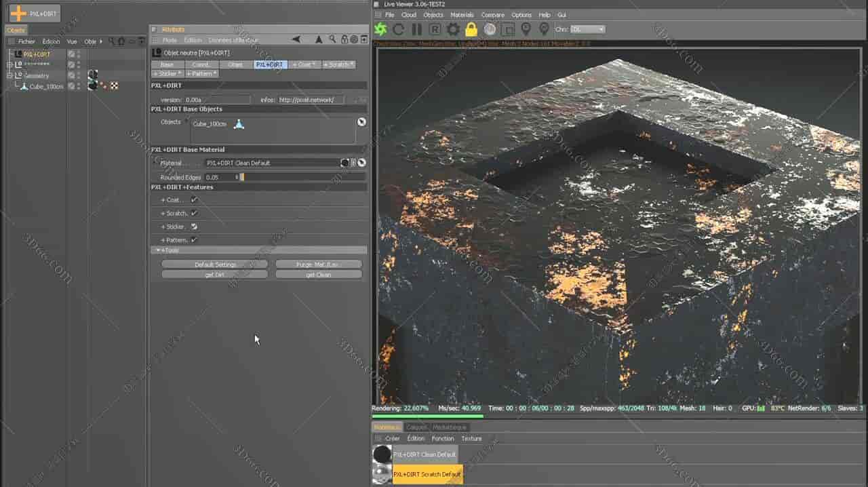
Task: Open Octane render settings via the gear icon
Action: 453,29
